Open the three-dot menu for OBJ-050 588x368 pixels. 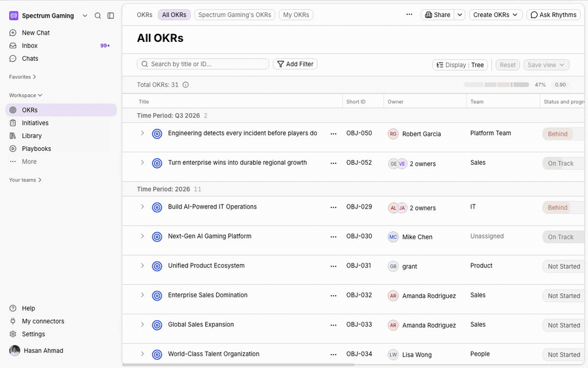(333, 134)
